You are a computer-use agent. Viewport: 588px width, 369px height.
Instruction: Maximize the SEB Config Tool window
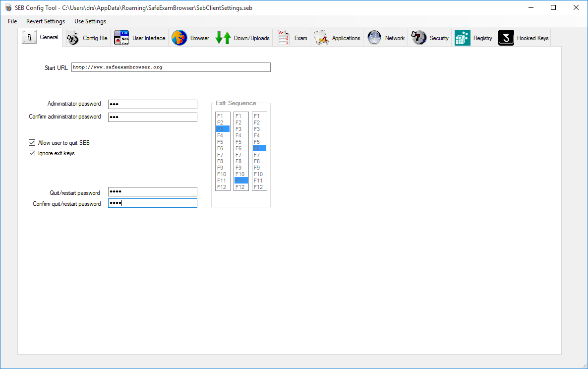(x=553, y=7)
